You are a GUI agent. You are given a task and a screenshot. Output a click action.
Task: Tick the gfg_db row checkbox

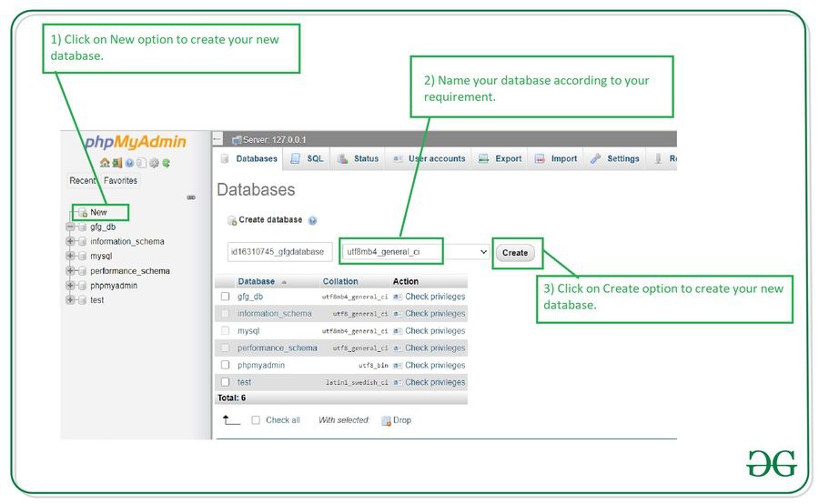tap(225, 297)
